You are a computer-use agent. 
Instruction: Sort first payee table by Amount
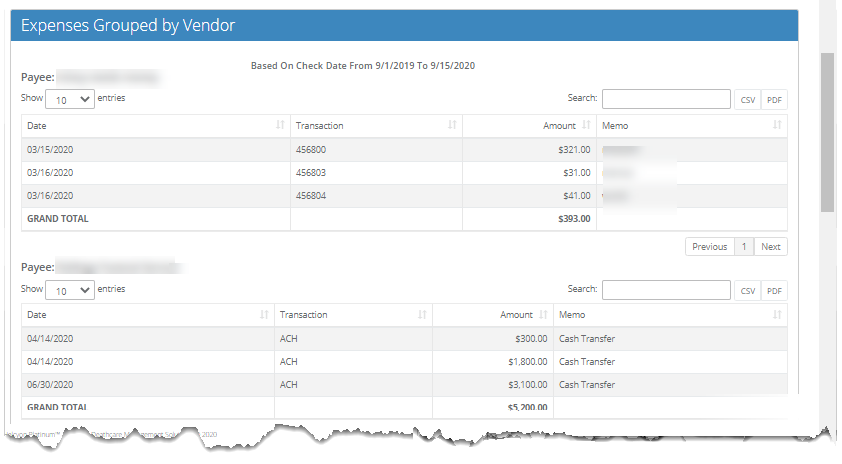(x=529, y=126)
